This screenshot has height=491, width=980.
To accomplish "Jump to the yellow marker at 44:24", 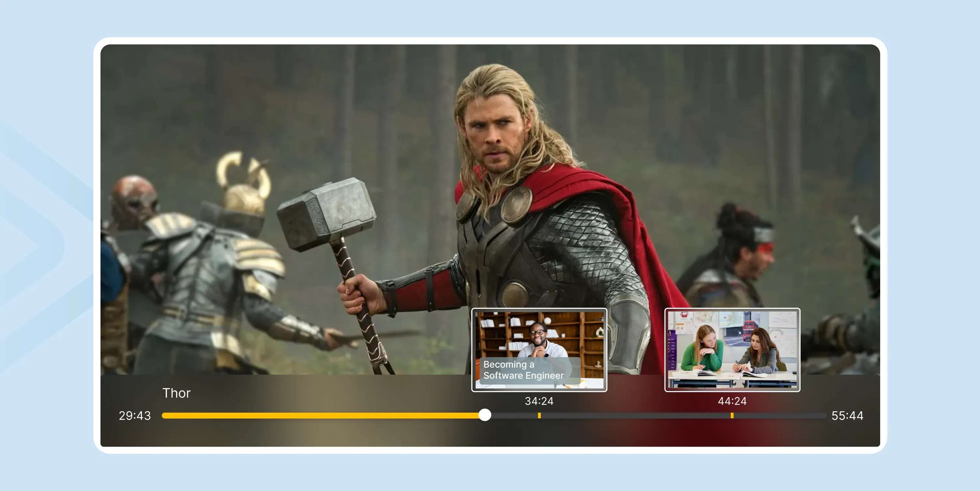I will [x=732, y=415].
